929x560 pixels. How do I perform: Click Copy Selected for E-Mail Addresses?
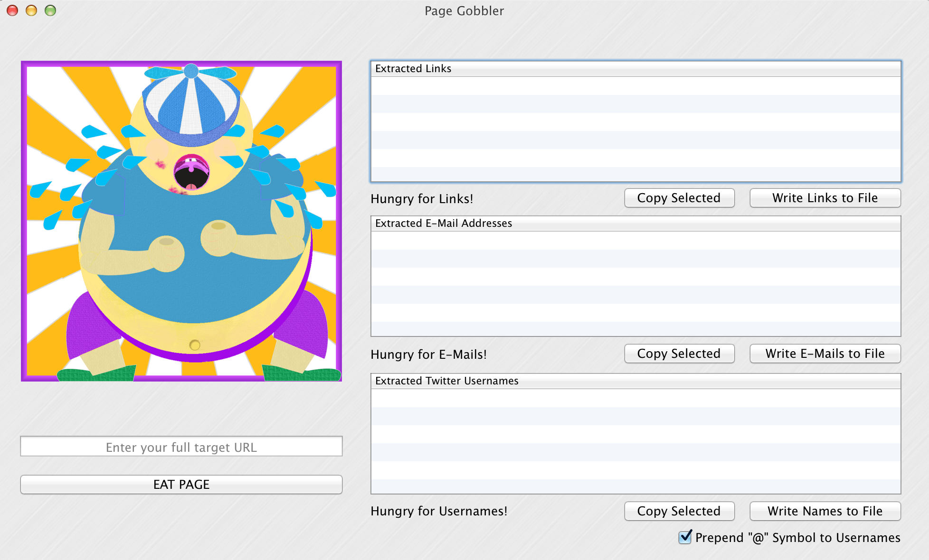point(679,354)
